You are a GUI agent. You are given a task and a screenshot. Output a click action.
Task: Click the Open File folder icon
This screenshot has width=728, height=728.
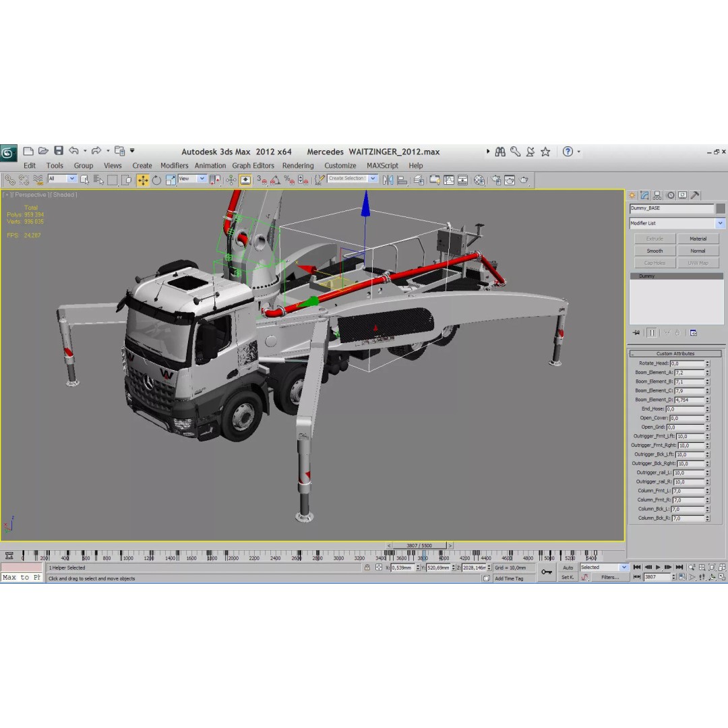(x=43, y=151)
